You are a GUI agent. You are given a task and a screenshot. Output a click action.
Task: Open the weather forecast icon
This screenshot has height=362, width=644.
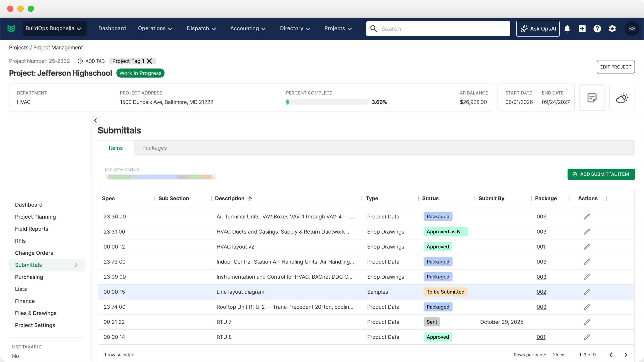coord(622,98)
